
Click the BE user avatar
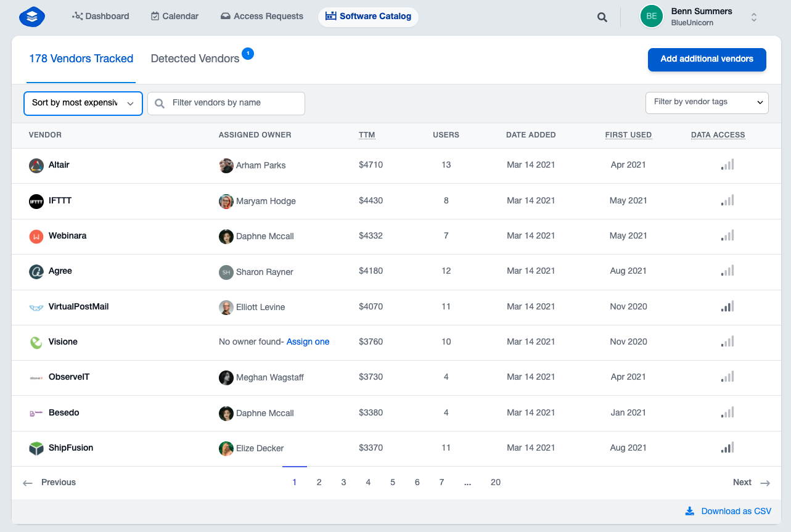click(652, 17)
